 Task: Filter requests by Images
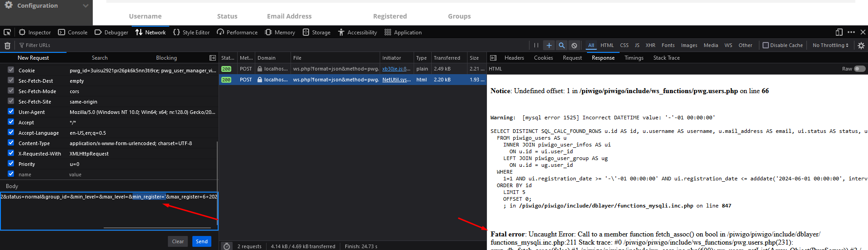pyautogui.click(x=689, y=45)
